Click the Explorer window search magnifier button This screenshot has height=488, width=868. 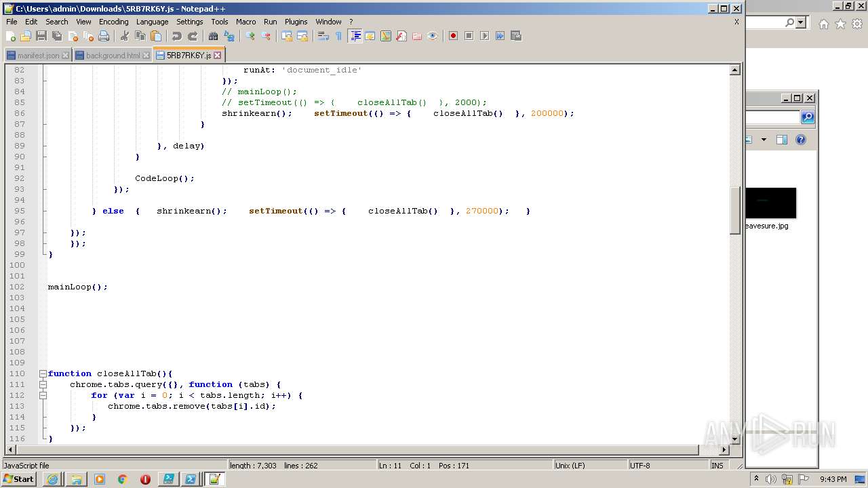pyautogui.click(x=808, y=117)
